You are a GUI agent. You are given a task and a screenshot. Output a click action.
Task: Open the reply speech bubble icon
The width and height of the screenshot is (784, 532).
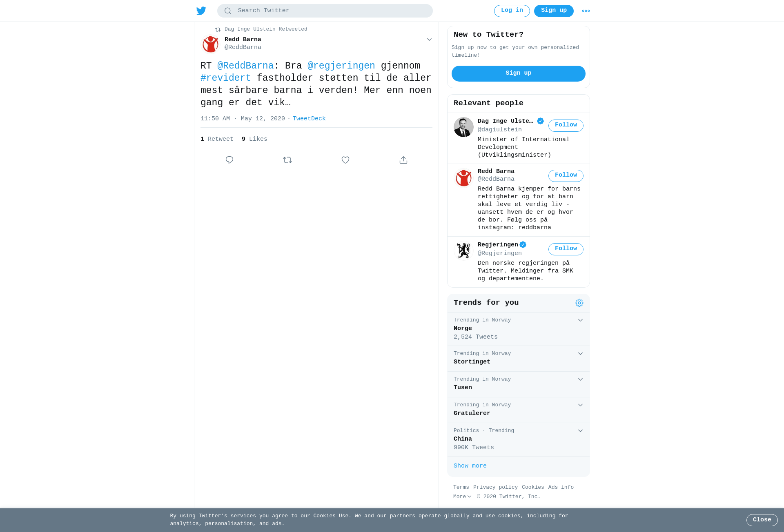[229, 160]
